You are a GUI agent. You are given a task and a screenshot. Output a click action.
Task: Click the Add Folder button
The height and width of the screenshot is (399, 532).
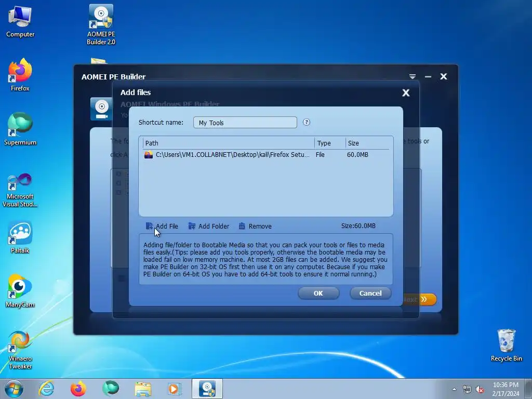tap(209, 226)
